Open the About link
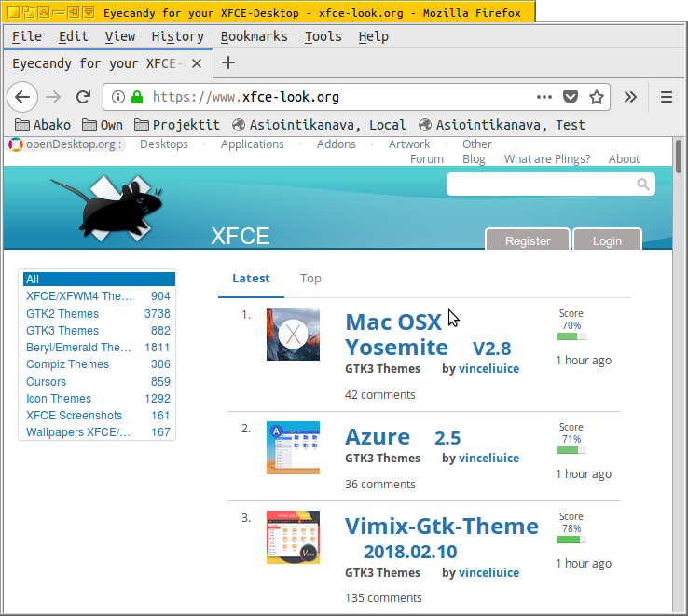Screen dimensions: 688x616 tap(624, 159)
